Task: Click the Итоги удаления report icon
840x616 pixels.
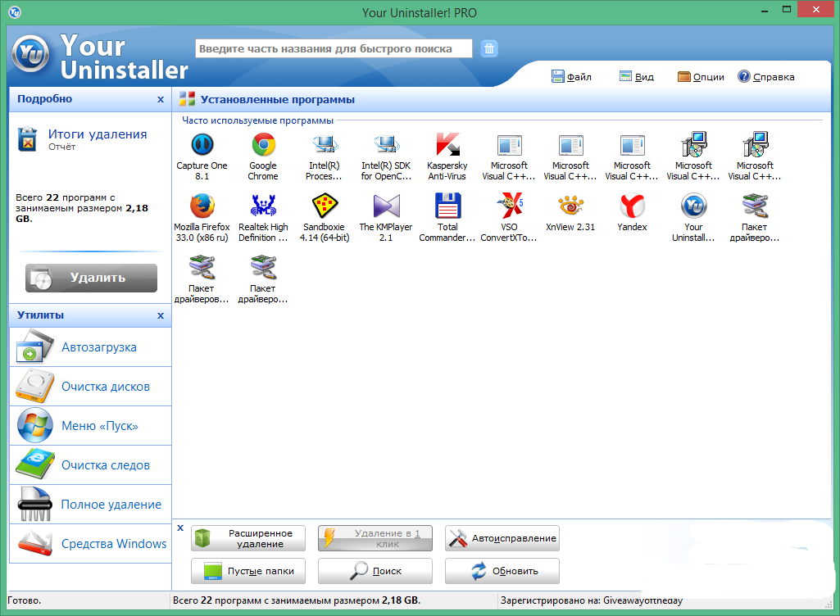Action: [27, 139]
